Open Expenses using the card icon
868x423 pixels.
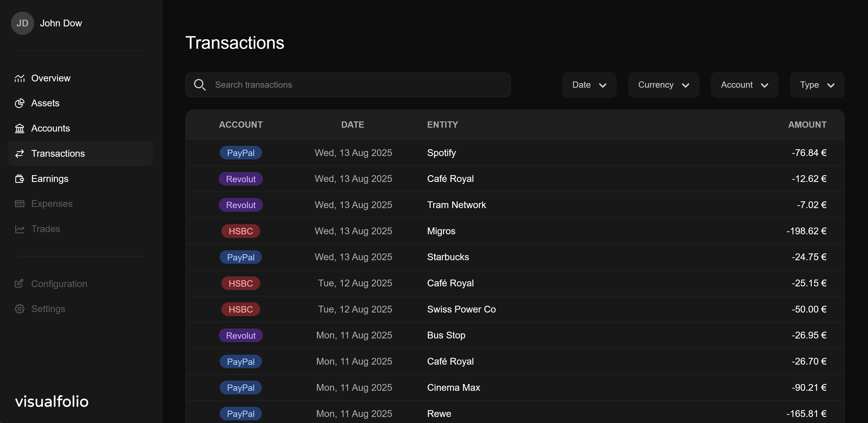coord(20,204)
